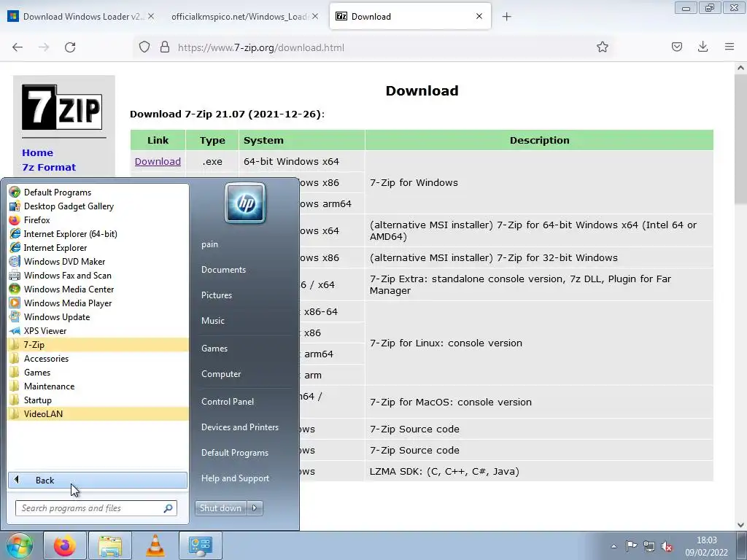The image size is (747, 560).
Task: Open Windows Update entry
Action: [98, 316]
